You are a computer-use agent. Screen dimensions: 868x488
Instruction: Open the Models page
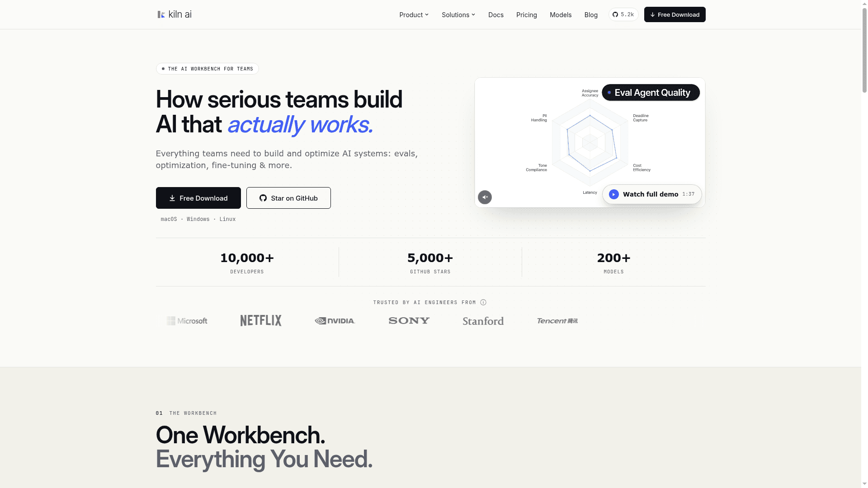point(560,15)
